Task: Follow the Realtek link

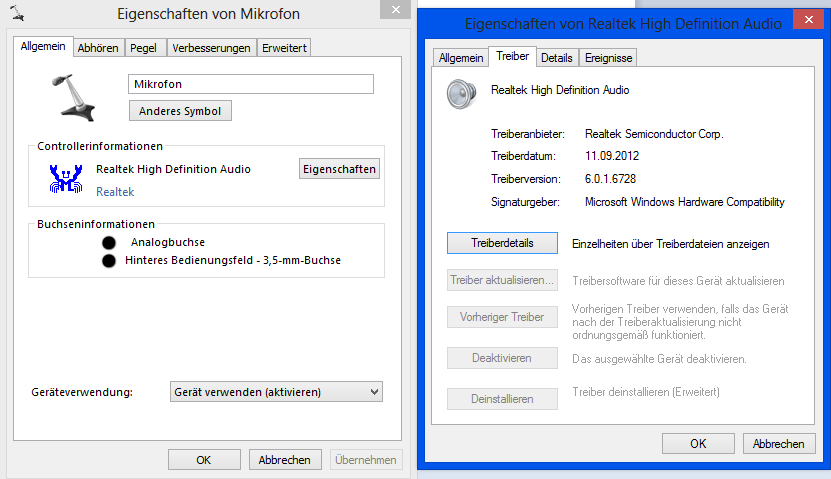Action: coord(115,192)
